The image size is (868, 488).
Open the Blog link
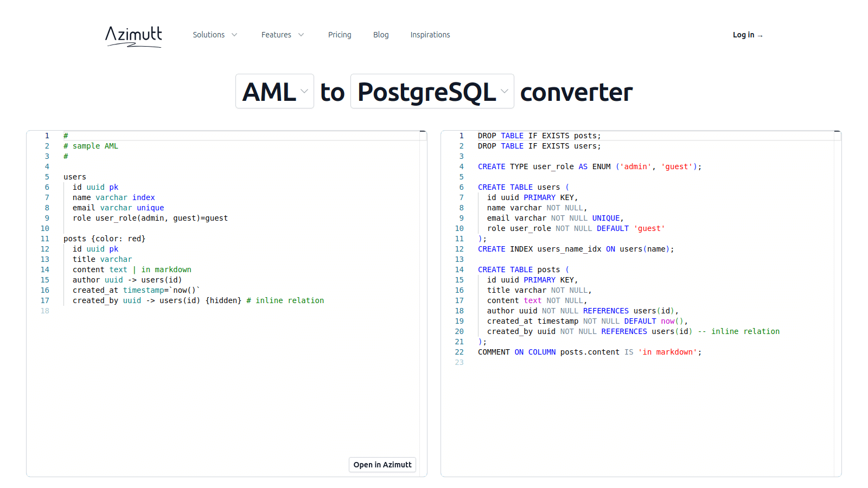(381, 35)
